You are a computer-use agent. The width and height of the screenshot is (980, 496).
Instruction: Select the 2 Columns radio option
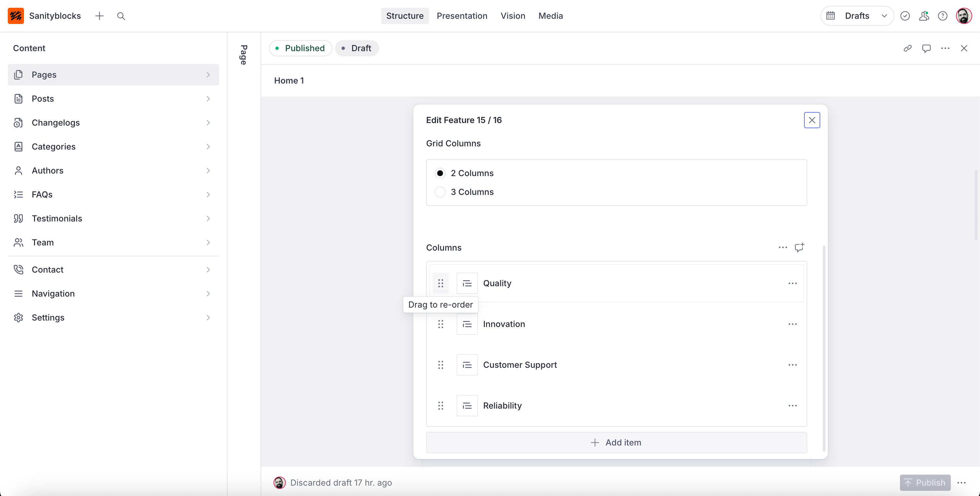click(x=440, y=173)
